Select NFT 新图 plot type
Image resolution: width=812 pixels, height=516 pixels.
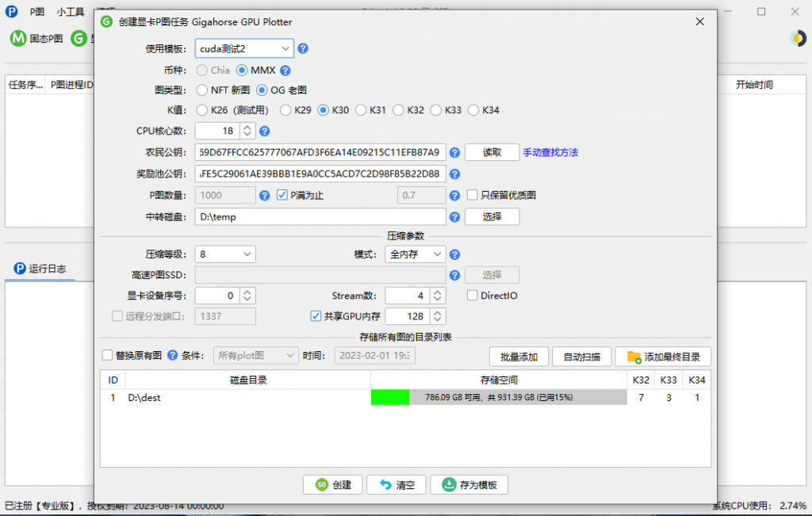coord(201,90)
